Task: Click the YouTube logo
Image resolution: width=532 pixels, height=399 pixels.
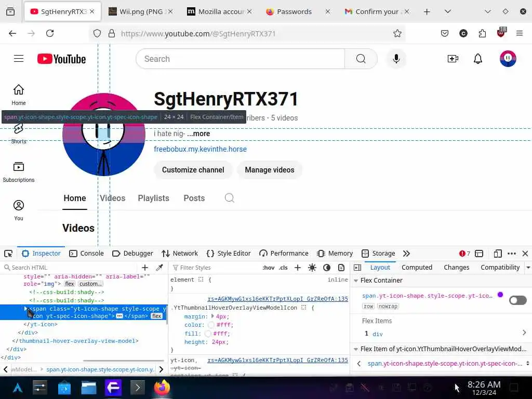Action: pos(61,59)
